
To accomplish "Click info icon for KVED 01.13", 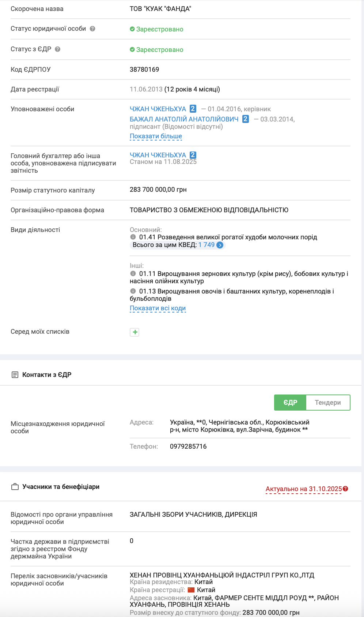I will click(133, 291).
